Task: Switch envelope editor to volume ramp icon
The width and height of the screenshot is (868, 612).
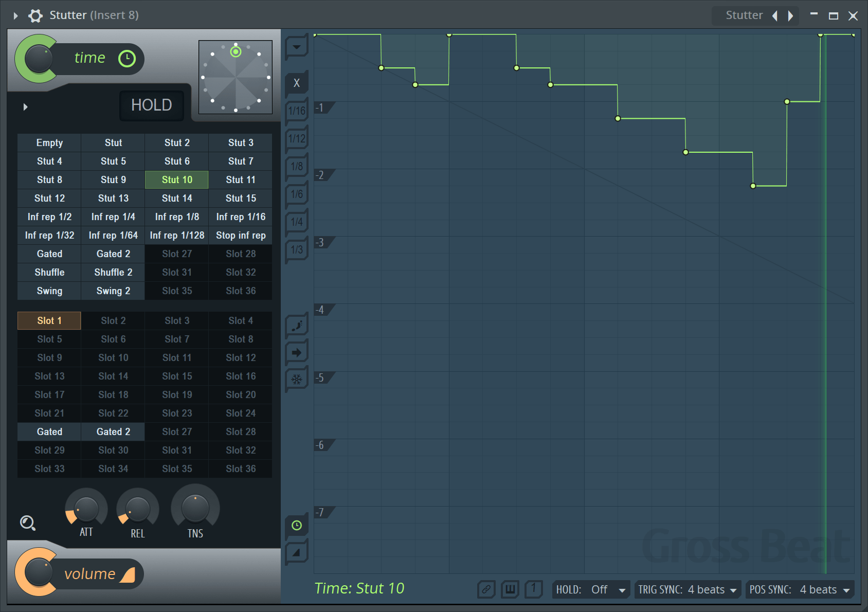Action: pos(297,553)
